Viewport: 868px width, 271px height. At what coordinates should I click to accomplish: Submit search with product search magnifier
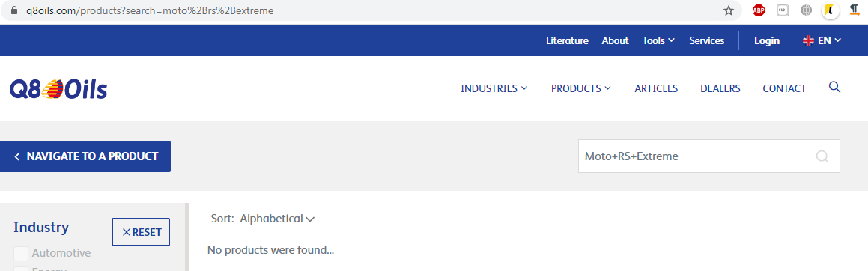click(822, 156)
